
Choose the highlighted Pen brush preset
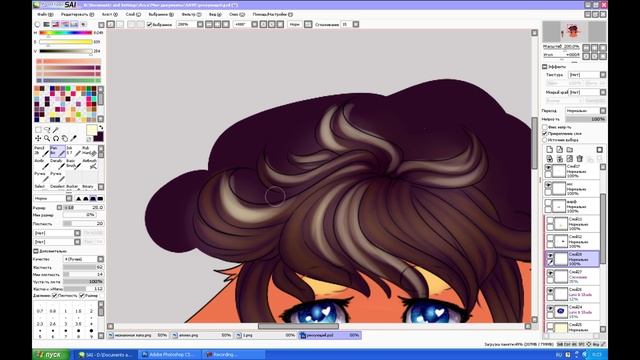[58, 151]
